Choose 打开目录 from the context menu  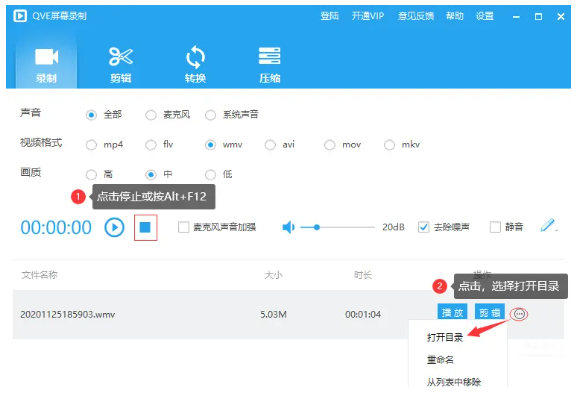[445, 337]
